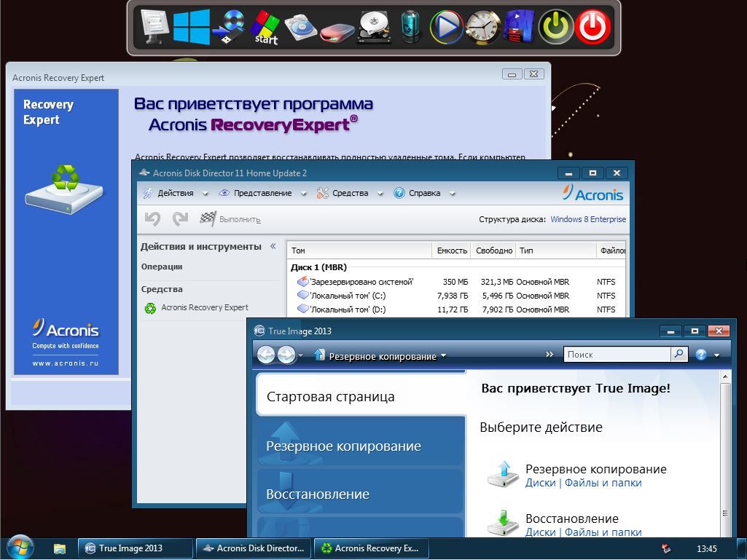Click Файлы и папки link under Резервное копирование
The width and height of the screenshot is (747, 560).
click(603, 483)
